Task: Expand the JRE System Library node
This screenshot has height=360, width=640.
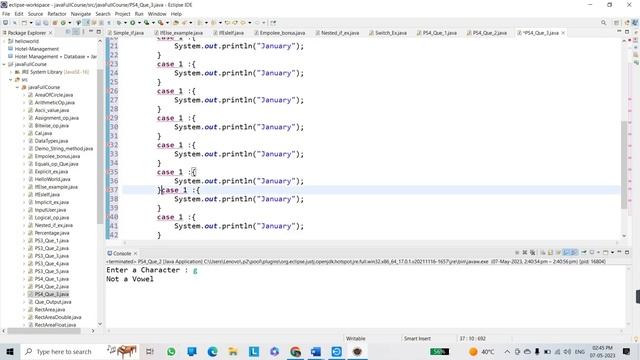Action: [11, 72]
